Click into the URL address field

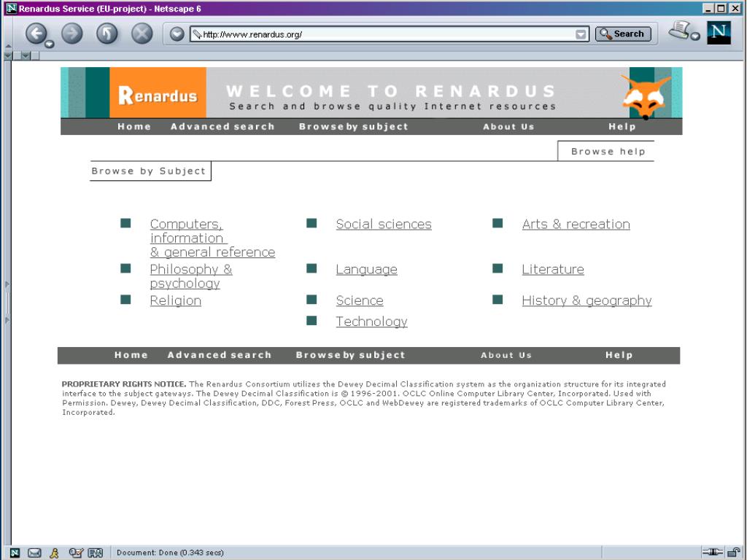(388, 34)
